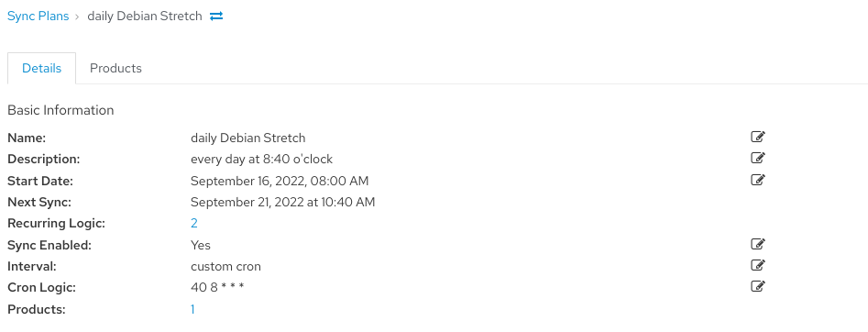The height and width of the screenshot is (332, 868).
Task: Click the Interval value 'custom cron'
Action: point(225,266)
